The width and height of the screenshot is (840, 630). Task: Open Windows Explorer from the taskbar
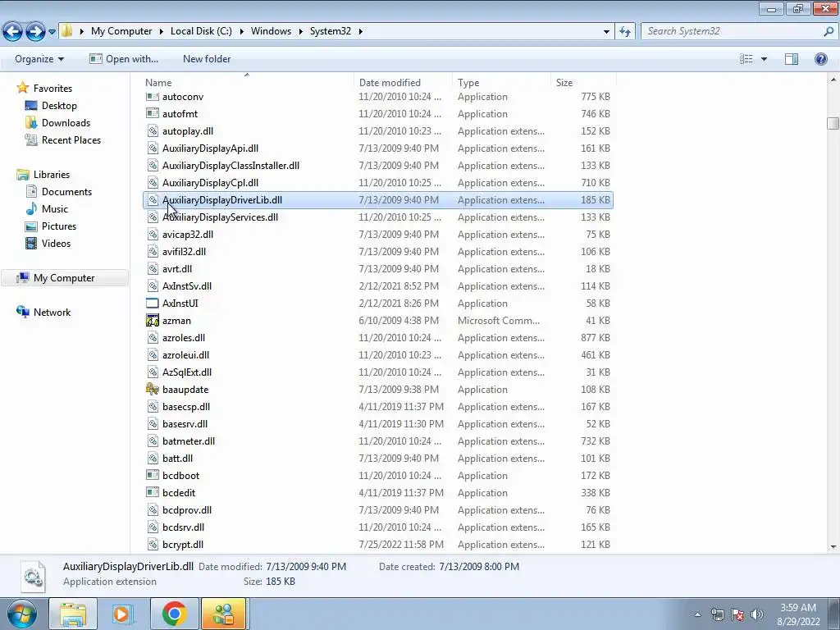coord(73,614)
